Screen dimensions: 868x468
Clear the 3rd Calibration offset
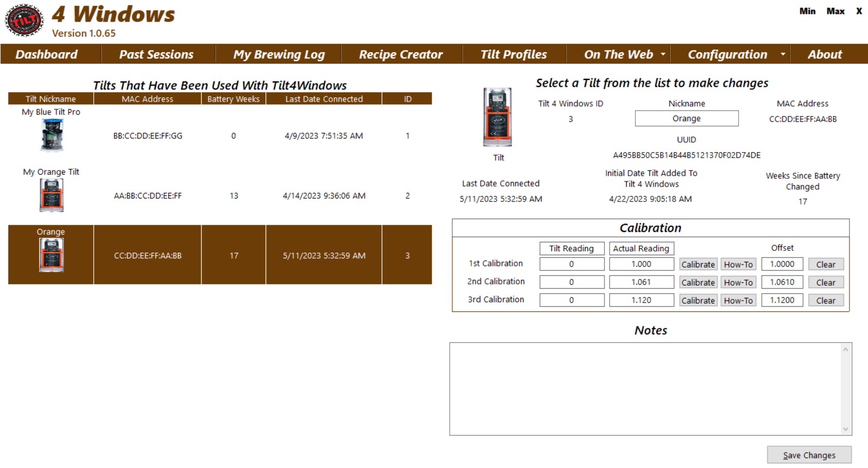[826, 300]
